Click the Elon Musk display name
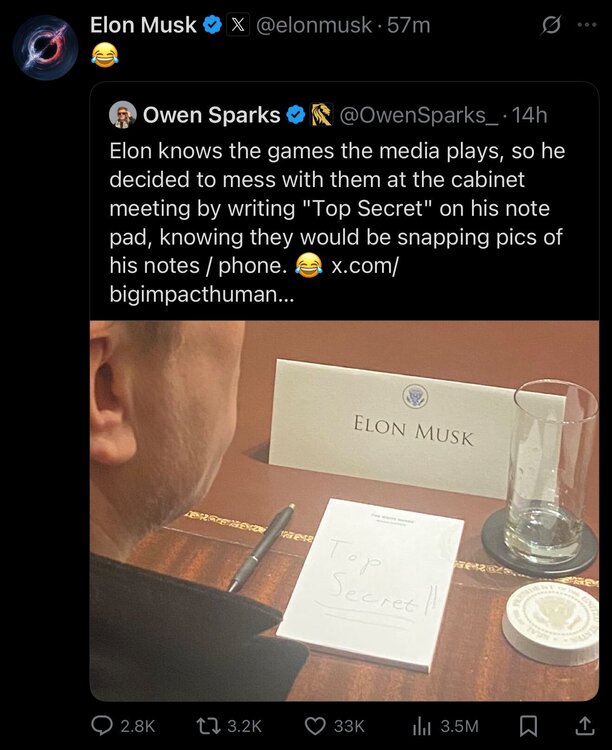This screenshot has width=612, height=750. [143, 26]
